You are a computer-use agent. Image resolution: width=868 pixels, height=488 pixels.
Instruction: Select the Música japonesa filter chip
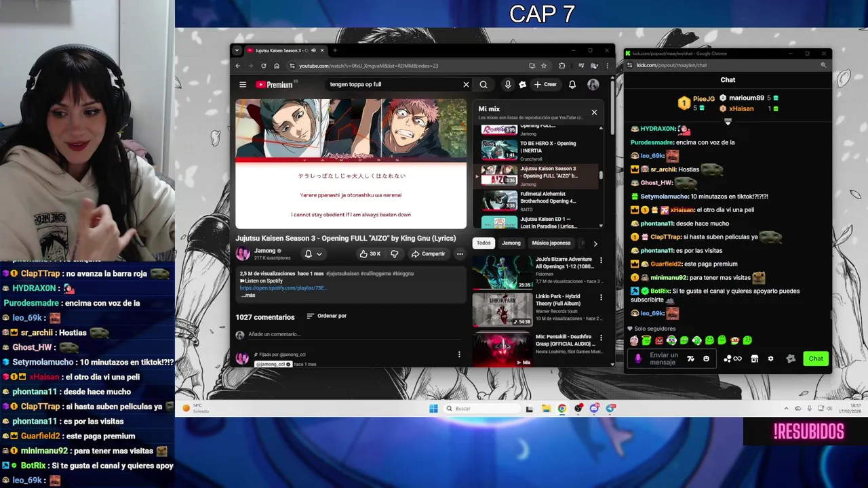(x=551, y=243)
